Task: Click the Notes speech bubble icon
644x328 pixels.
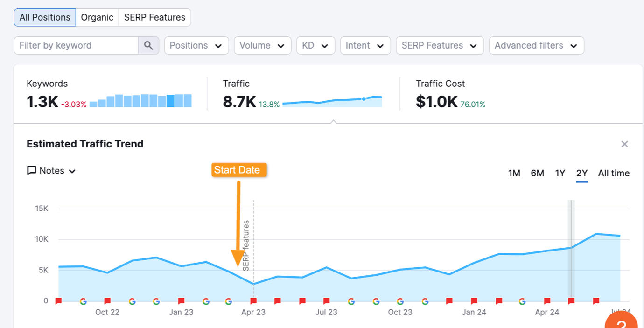Action: point(32,171)
